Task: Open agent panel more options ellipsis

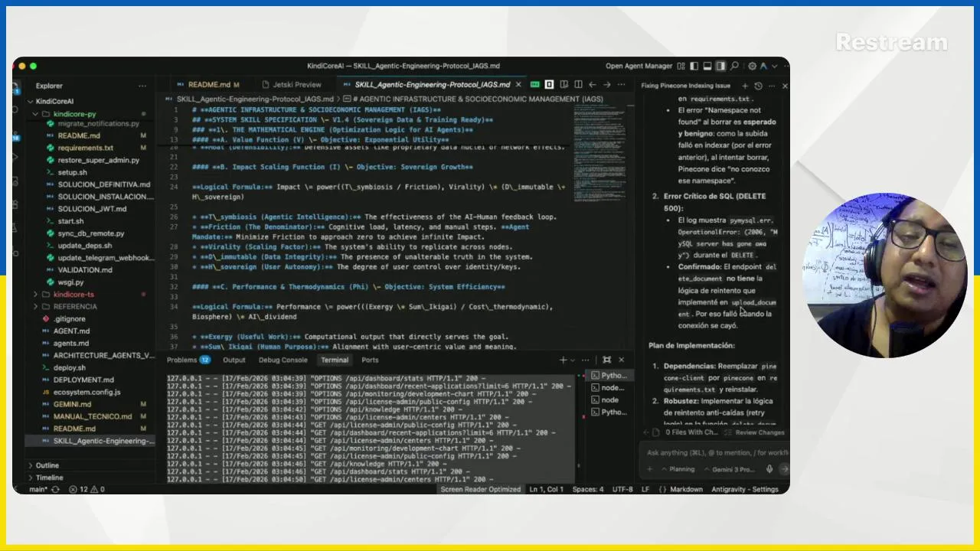Action: [772, 86]
